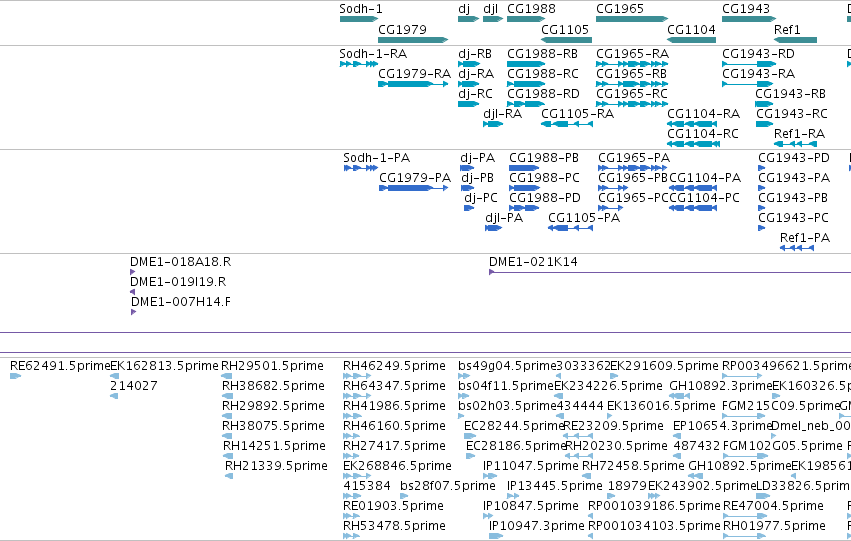The width and height of the screenshot is (851, 541).
Task: Click protein CG1104-PA label
Action: coord(705,178)
